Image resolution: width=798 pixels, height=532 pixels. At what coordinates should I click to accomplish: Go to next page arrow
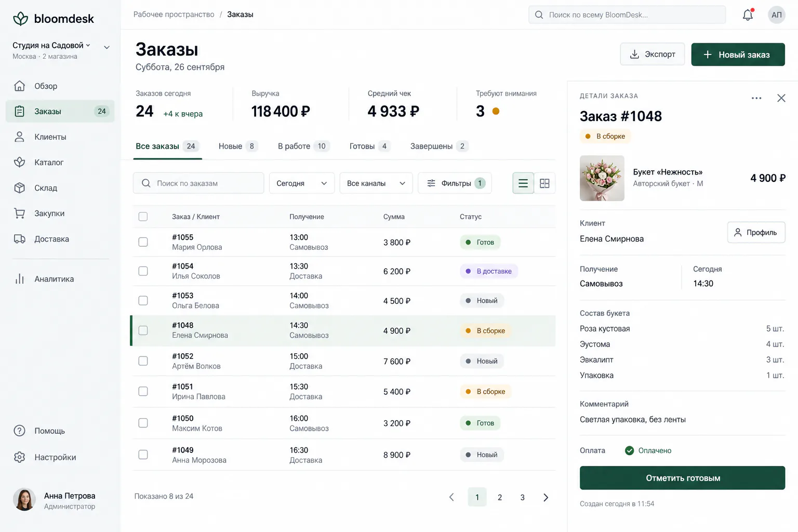(546, 497)
